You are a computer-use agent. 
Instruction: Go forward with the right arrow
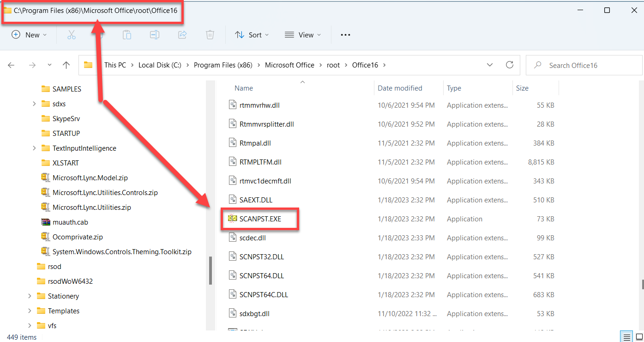32,65
